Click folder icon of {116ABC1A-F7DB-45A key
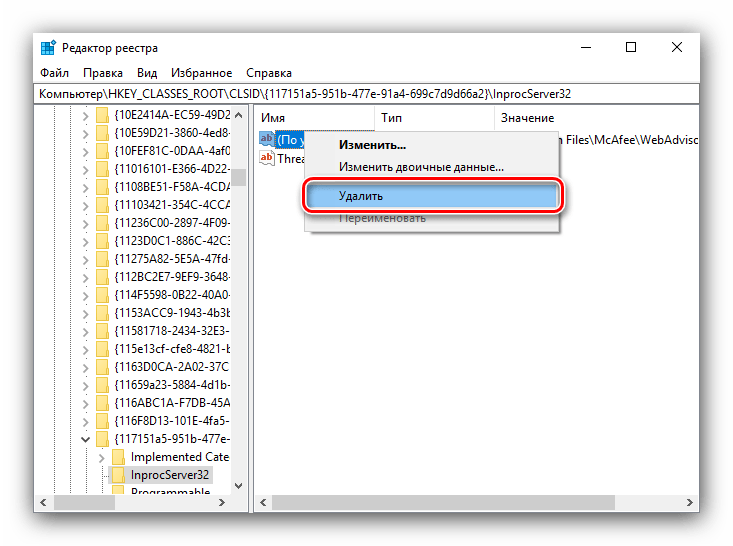733x546 pixels. pyautogui.click(x=102, y=403)
